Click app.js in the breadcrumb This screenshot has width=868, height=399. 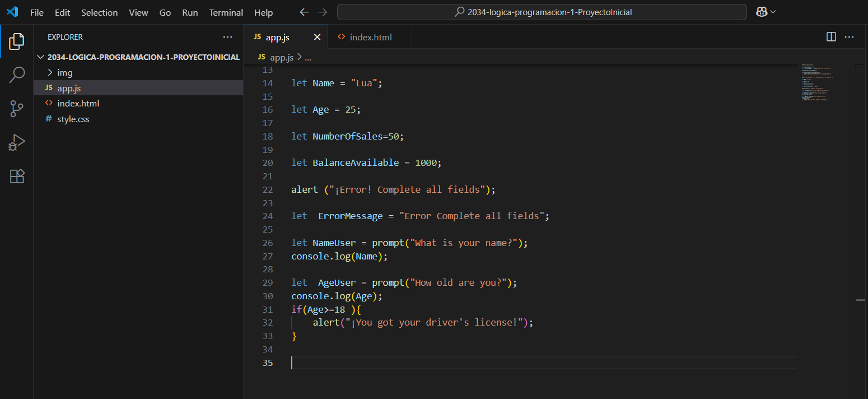[282, 57]
